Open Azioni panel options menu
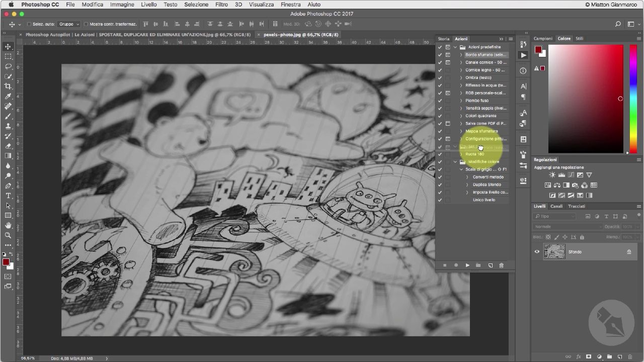Image resolution: width=644 pixels, height=362 pixels. (x=511, y=39)
